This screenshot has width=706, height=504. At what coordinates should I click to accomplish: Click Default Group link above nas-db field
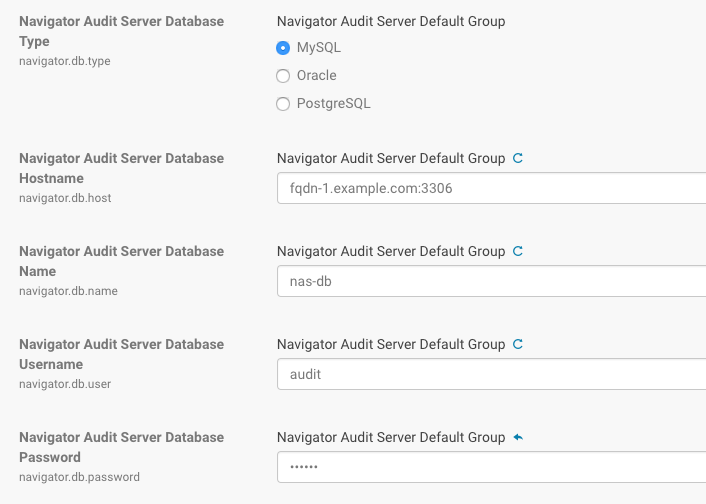390,251
